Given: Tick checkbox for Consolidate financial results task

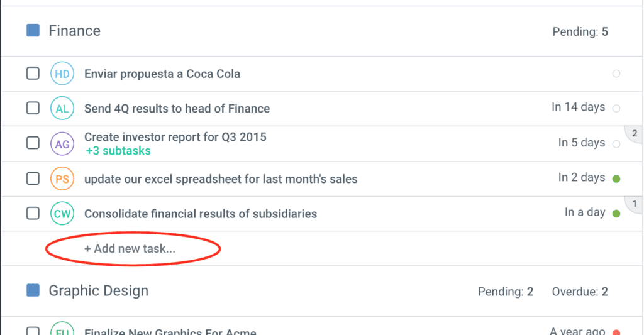Looking at the screenshot, I should tap(33, 214).
